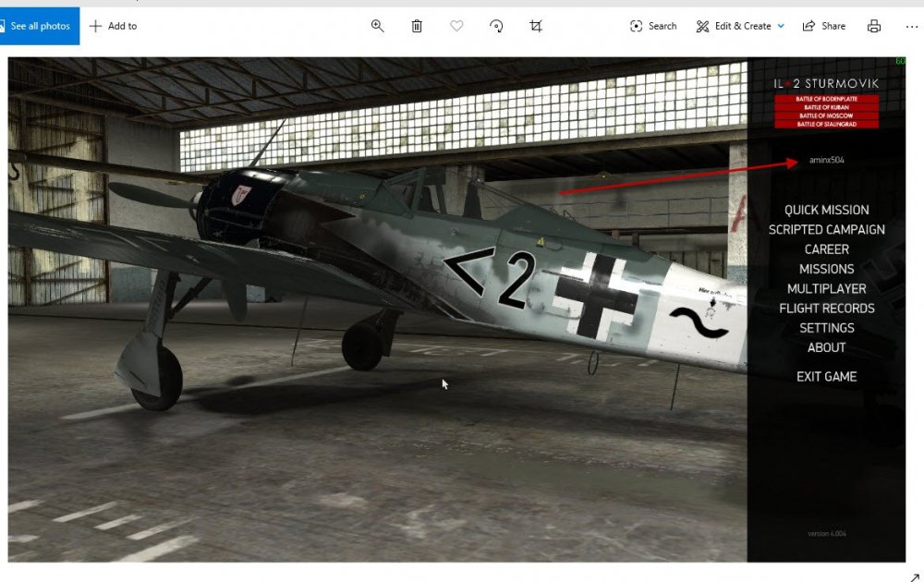
Task: Open SETTINGS in the game menu
Action: (x=826, y=328)
